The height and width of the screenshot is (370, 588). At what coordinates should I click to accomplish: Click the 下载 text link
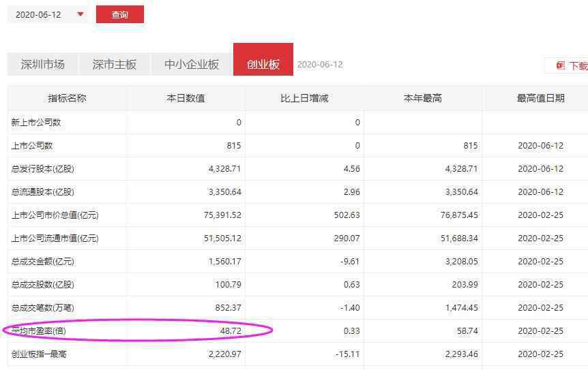(x=578, y=66)
